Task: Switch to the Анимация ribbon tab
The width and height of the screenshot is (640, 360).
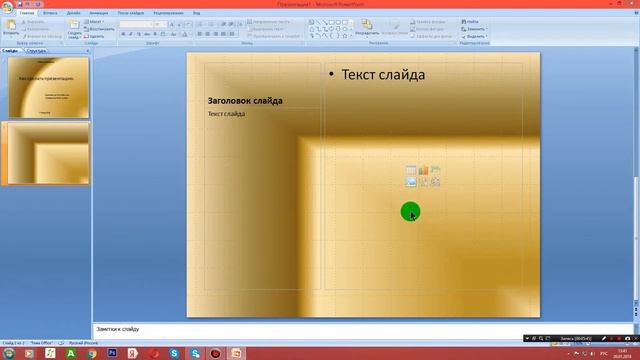Action: pos(99,13)
